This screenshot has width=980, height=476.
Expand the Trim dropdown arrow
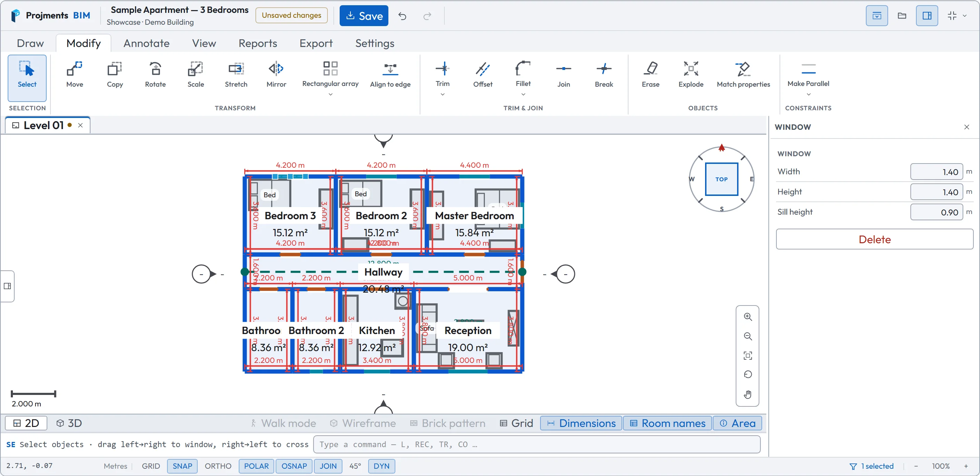click(442, 94)
